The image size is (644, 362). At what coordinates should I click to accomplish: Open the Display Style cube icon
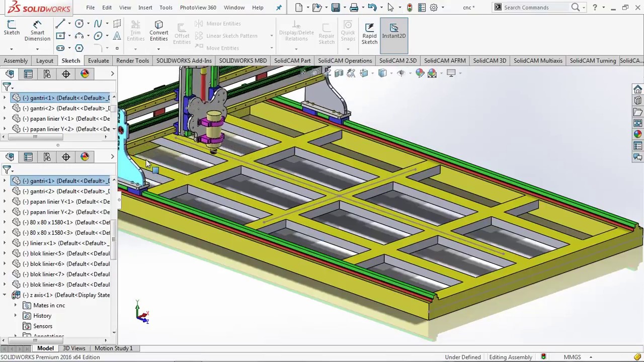click(x=382, y=73)
